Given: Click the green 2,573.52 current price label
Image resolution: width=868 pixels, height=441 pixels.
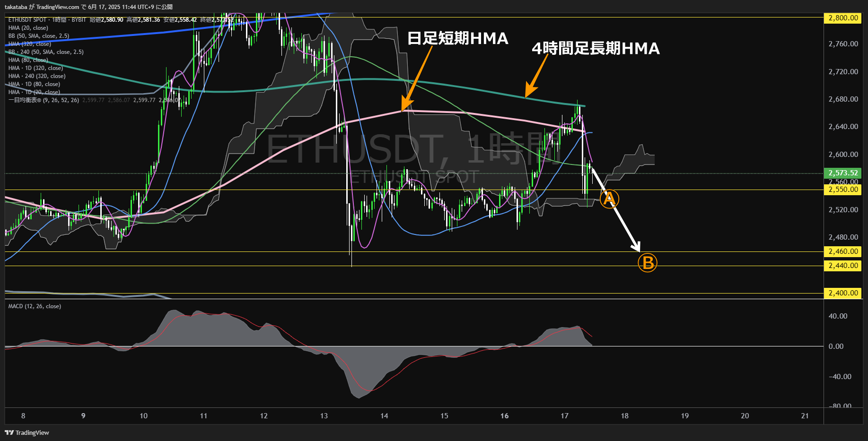Looking at the screenshot, I should coord(843,173).
